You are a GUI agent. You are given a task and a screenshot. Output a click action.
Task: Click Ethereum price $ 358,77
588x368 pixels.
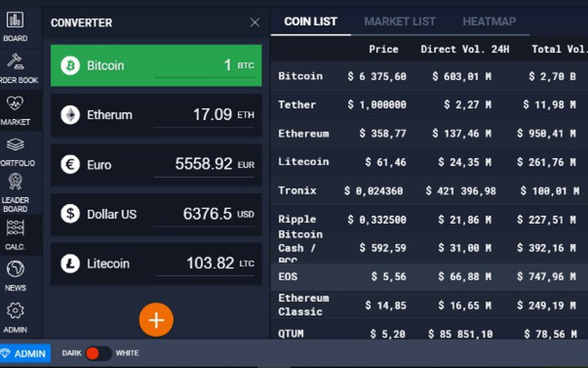[x=383, y=134]
